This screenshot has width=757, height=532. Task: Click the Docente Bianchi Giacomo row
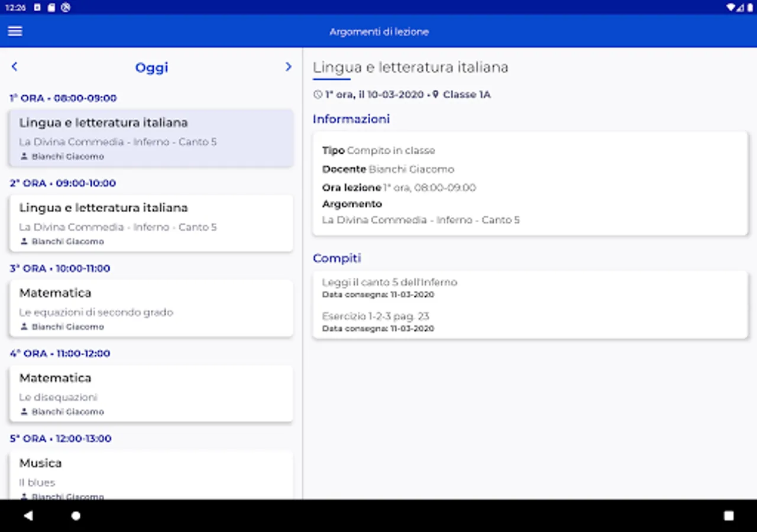[x=388, y=169]
